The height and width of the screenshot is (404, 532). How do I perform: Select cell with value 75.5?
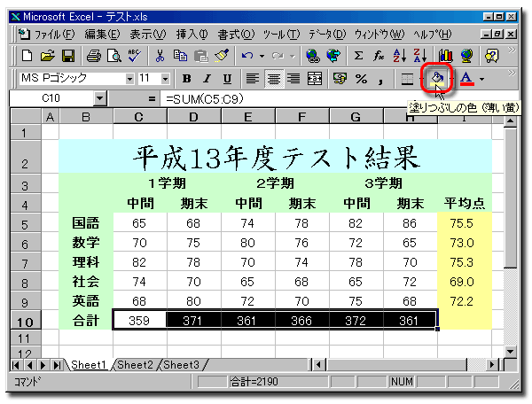[x=465, y=222]
